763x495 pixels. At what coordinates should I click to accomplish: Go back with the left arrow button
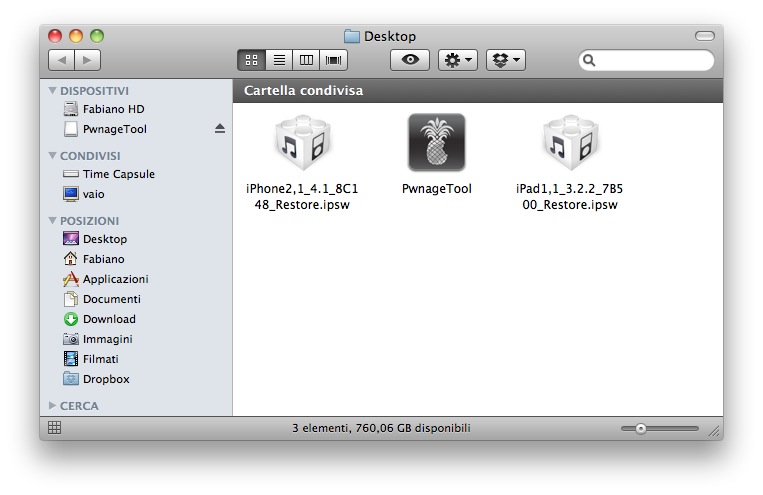pos(61,60)
